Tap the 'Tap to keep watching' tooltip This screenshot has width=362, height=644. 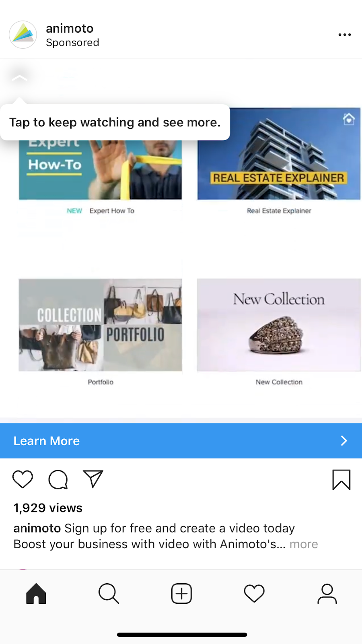[x=115, y=122]
